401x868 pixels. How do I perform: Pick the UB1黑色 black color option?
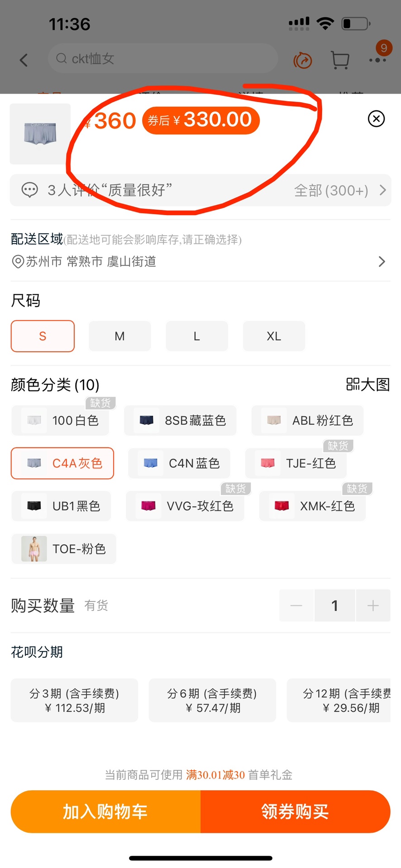(62, 506)
